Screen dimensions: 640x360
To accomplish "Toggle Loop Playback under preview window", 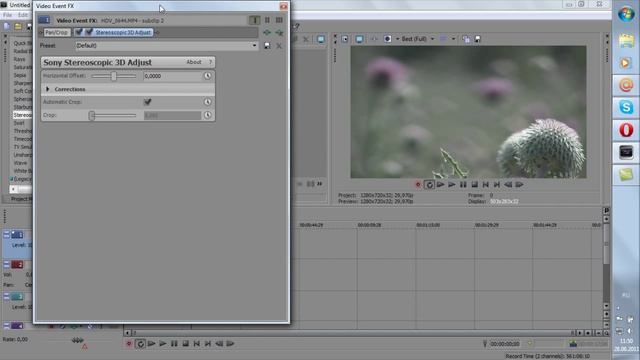I will (x=429, y=184).
